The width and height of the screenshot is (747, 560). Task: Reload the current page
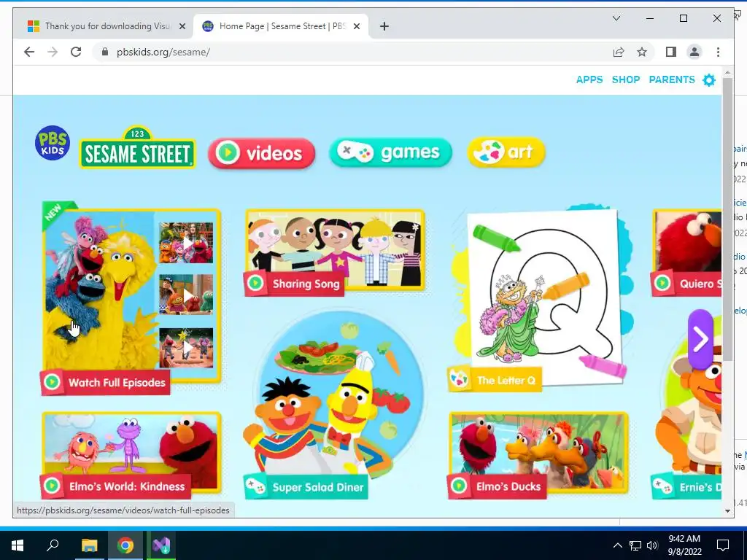click(76, 52)
